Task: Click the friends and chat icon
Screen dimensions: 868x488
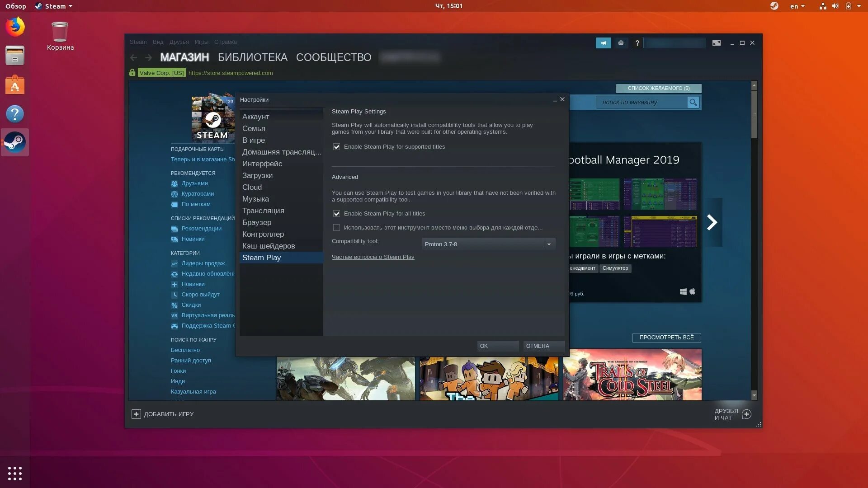Action: [746, 413]
